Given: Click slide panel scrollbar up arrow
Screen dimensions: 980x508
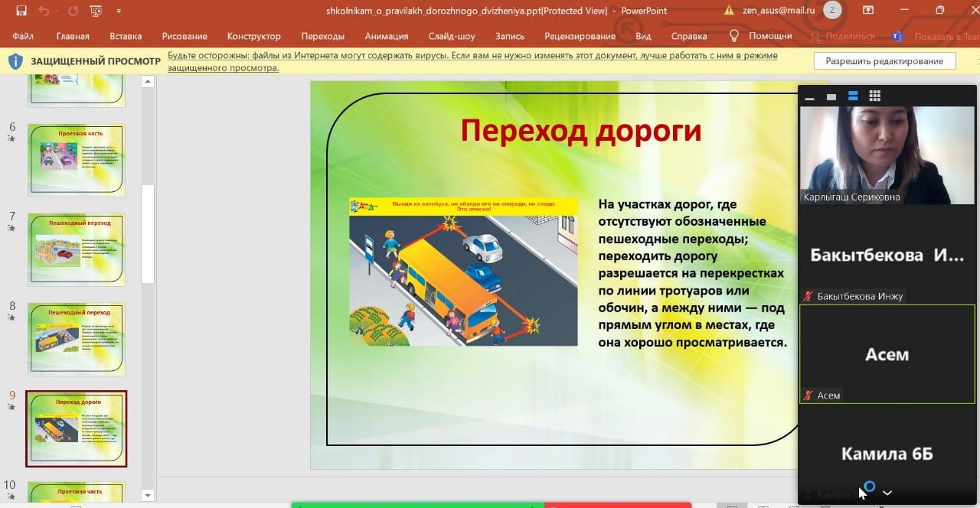Looking at the screenshot, I should [149, 81].
